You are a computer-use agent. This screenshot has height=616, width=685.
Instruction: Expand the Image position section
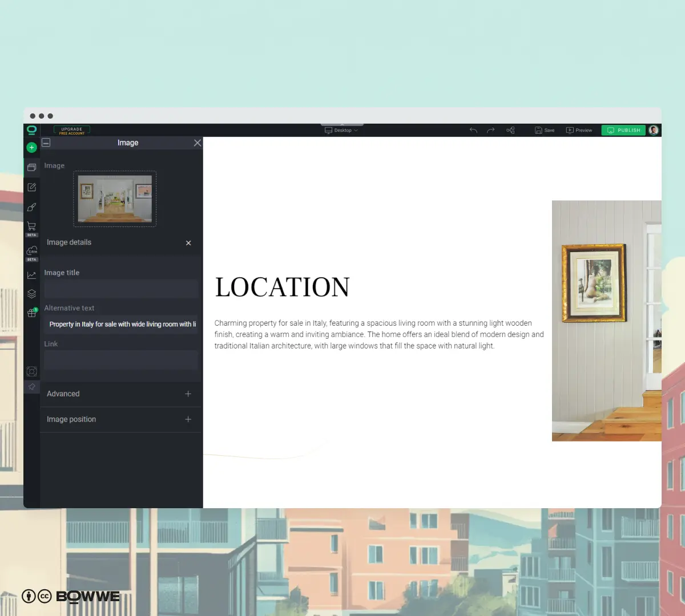121,419
